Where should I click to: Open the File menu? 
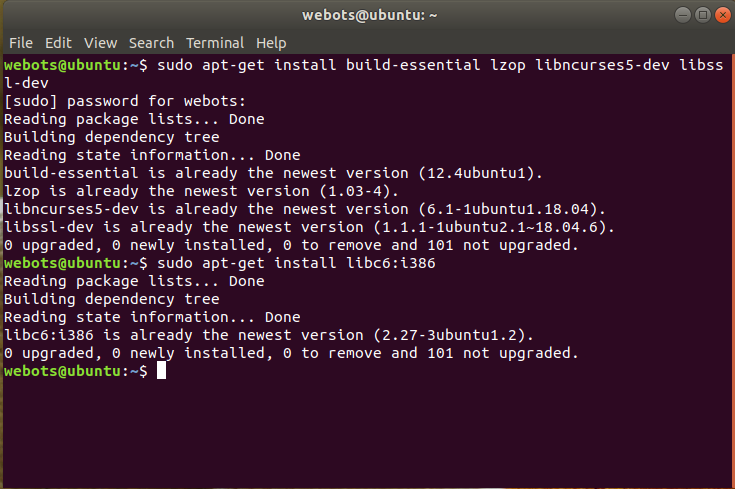point(21,43)
